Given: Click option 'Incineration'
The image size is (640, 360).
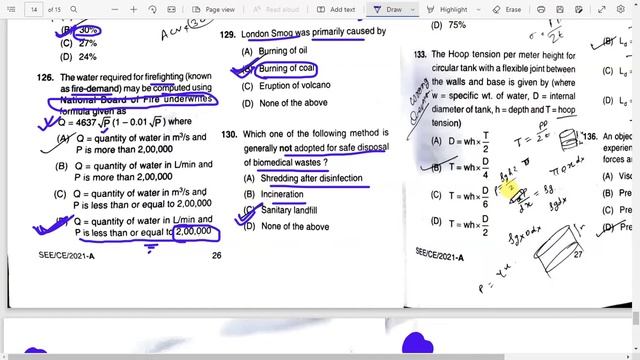Looking at the screenshot, I should (x=282, y=194).
